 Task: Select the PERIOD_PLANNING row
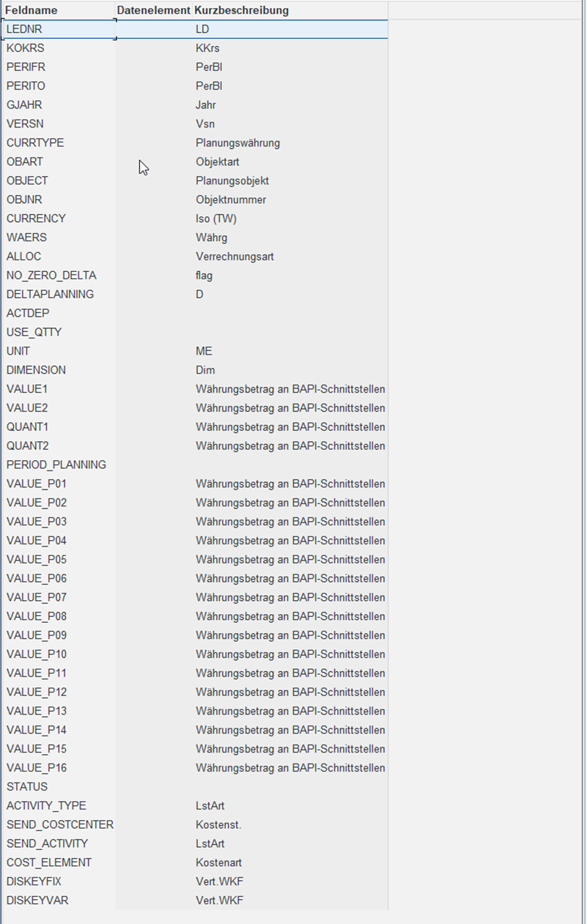195,465
